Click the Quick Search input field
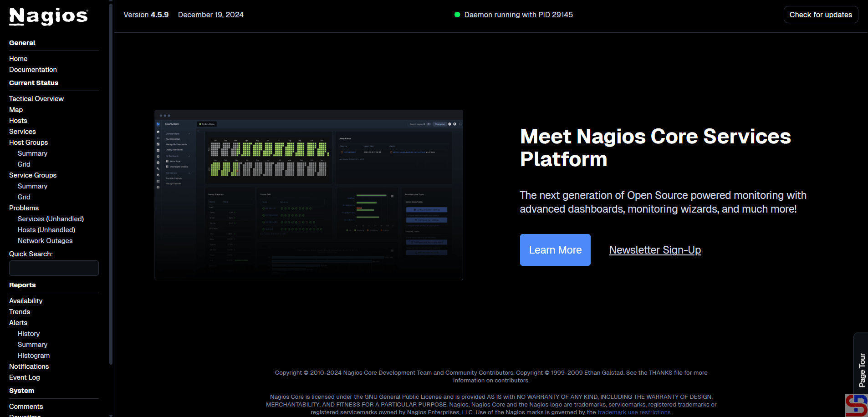Screen dimensions: 868x417 coord(54,268)
